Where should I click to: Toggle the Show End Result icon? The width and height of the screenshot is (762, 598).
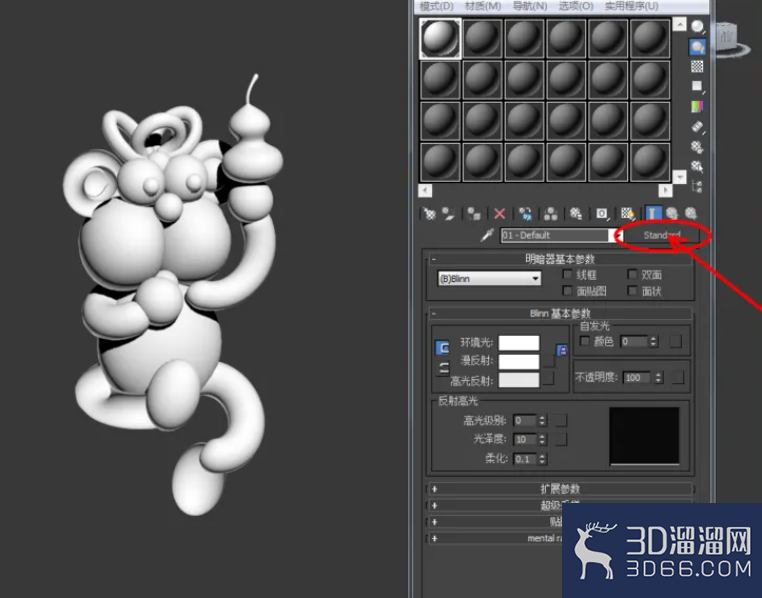pos(653,214)
